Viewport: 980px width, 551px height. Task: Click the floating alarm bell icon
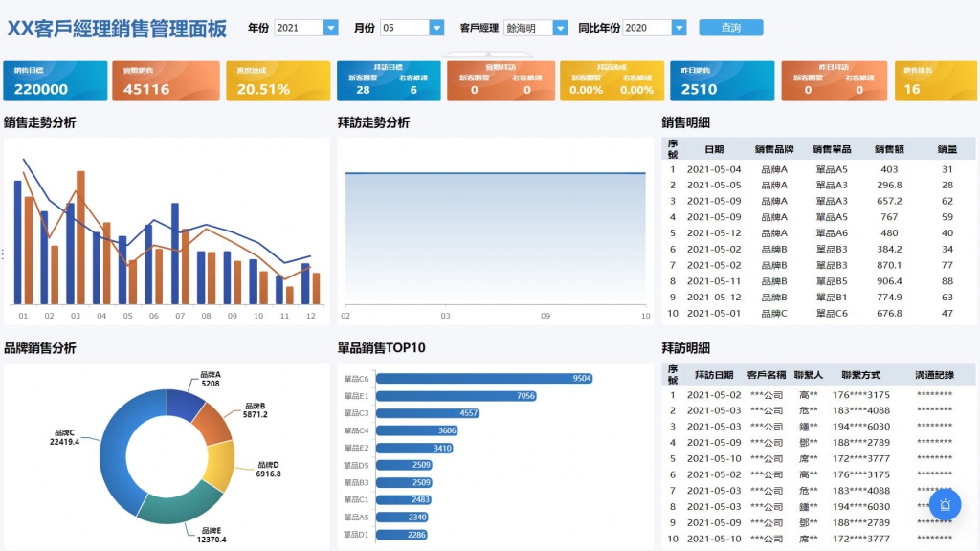click(x=945, y=505)
